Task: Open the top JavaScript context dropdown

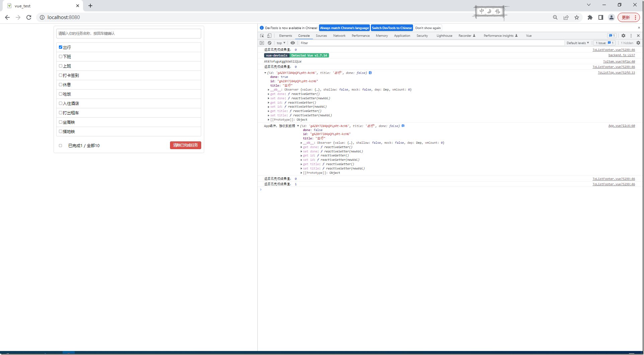Action: point(281,43)
